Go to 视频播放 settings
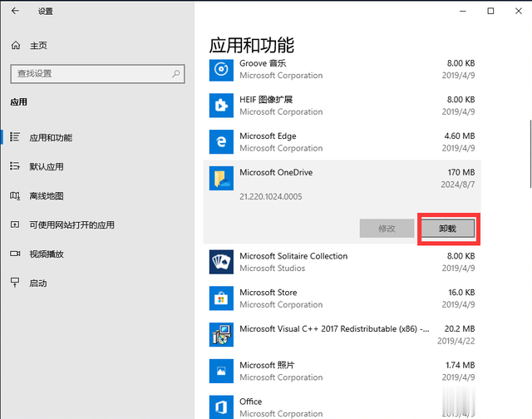Viewport: 532px width, 419px height. coord(47,254)
